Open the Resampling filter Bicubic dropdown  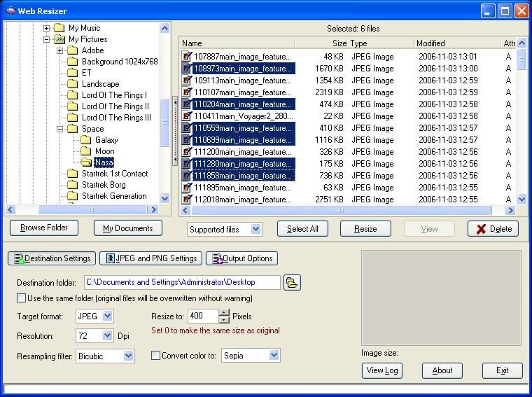pyautogui.click(x=128, y=356)
